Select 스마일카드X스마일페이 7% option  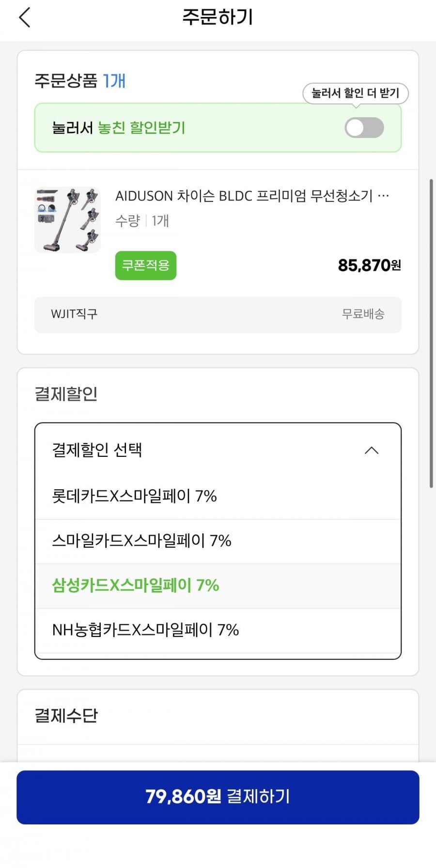point(141,541)
